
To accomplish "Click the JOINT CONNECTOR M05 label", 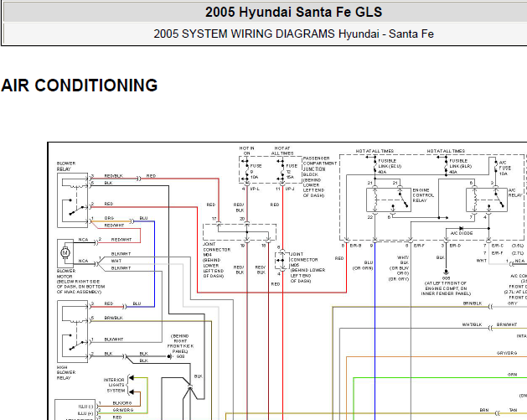I will 304,260.
